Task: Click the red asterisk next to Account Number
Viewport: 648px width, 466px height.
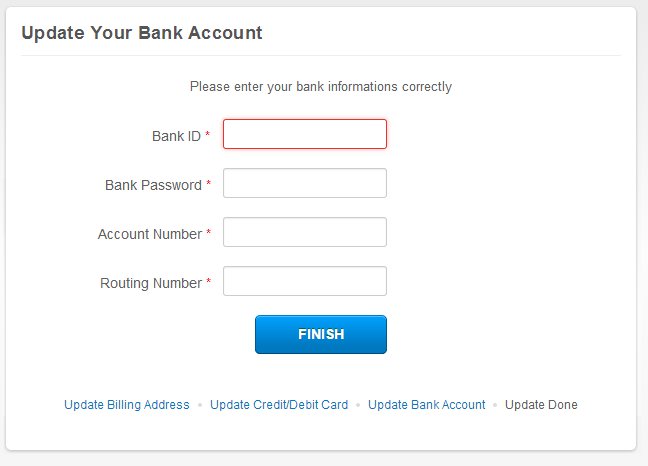Action: [x=208, y=234]
